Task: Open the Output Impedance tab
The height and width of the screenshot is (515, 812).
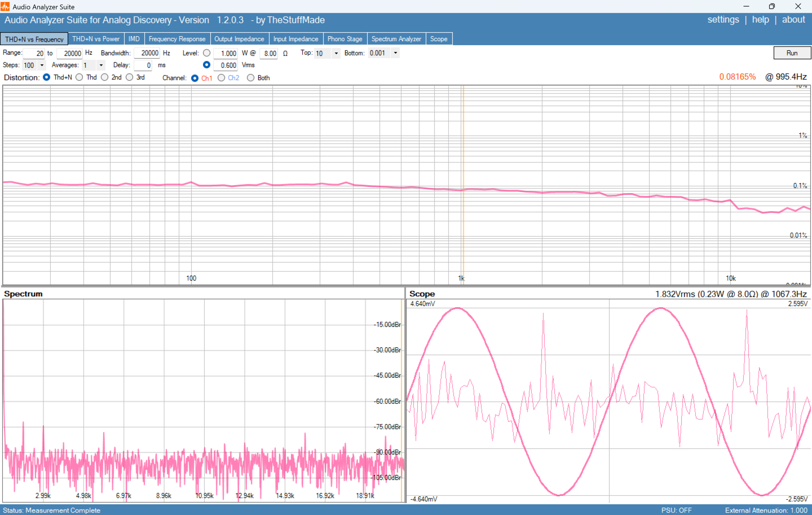Action: pos(239,39)
